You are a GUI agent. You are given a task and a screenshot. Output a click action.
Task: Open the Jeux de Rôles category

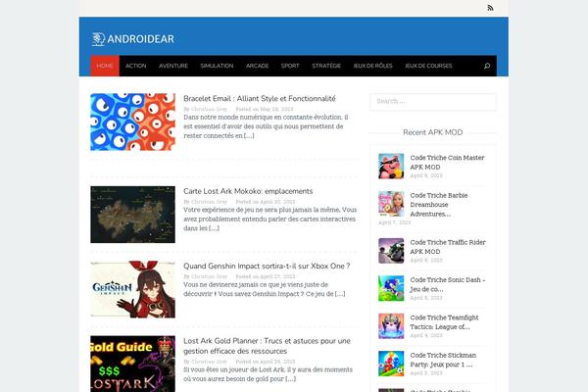(x=372, y=66)
